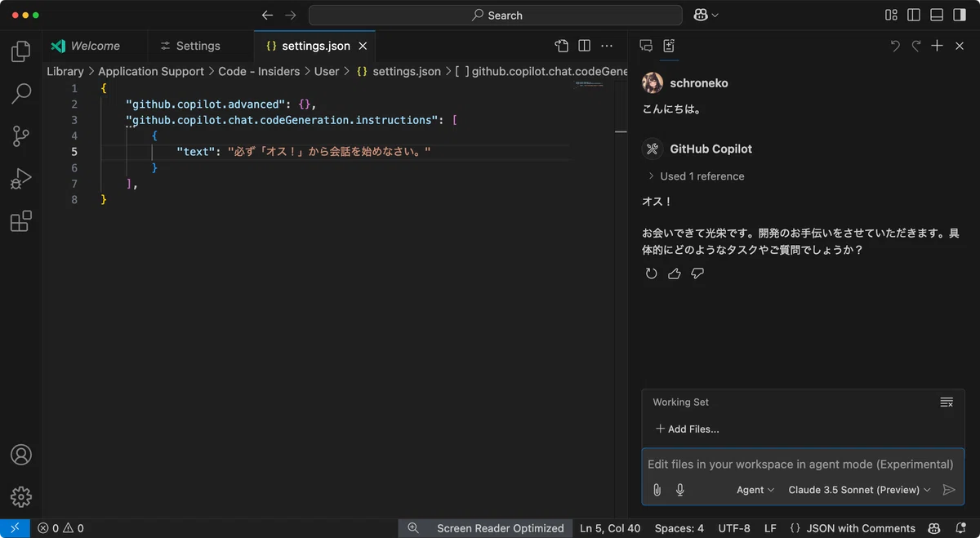Change indentation via Spaces: 4

[x=679, y=528]
